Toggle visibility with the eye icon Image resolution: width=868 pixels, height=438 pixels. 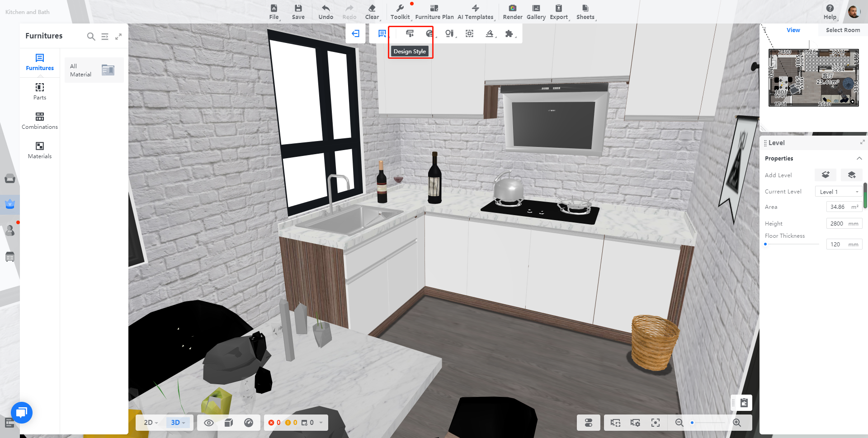tap(208, 423)
